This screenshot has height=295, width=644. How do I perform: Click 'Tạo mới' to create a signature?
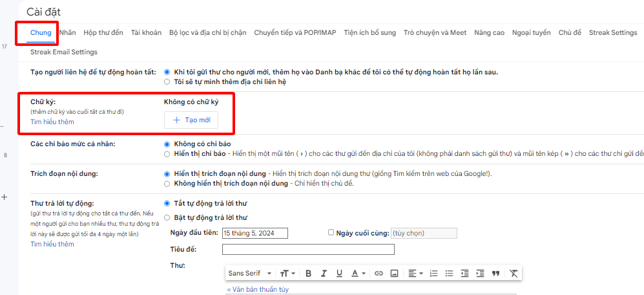coord(191,120)
